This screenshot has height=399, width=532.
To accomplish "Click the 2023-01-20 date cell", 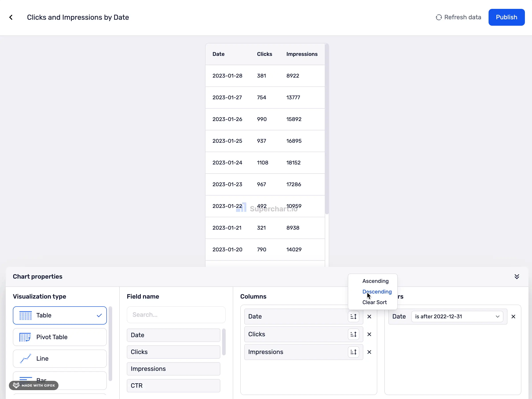I will point(227,250).
